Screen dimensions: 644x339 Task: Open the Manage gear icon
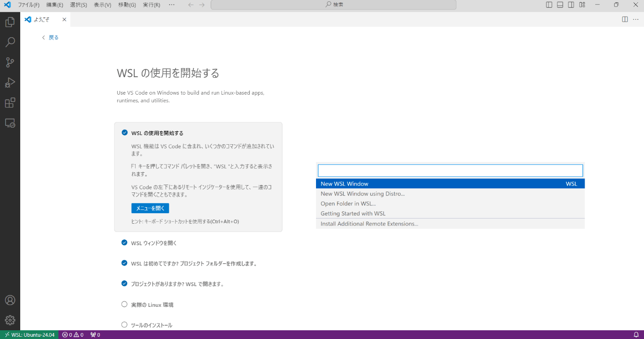(10, 320)
